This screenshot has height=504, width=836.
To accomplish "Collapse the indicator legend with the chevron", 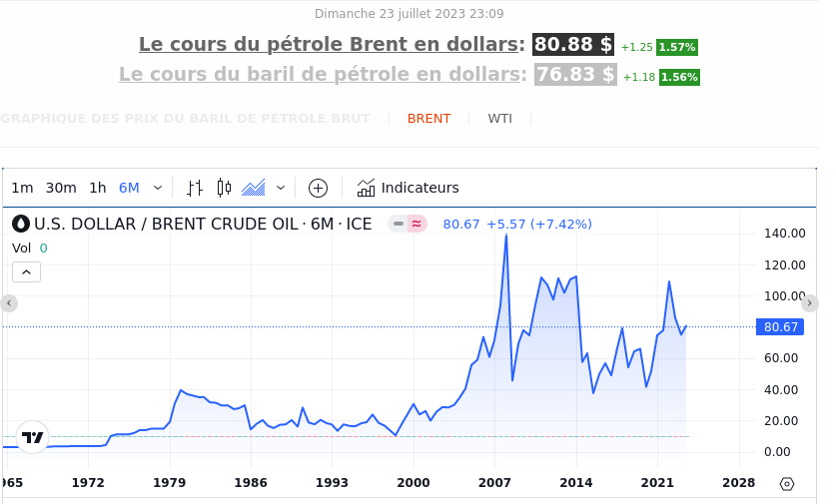I will [26, 271].
